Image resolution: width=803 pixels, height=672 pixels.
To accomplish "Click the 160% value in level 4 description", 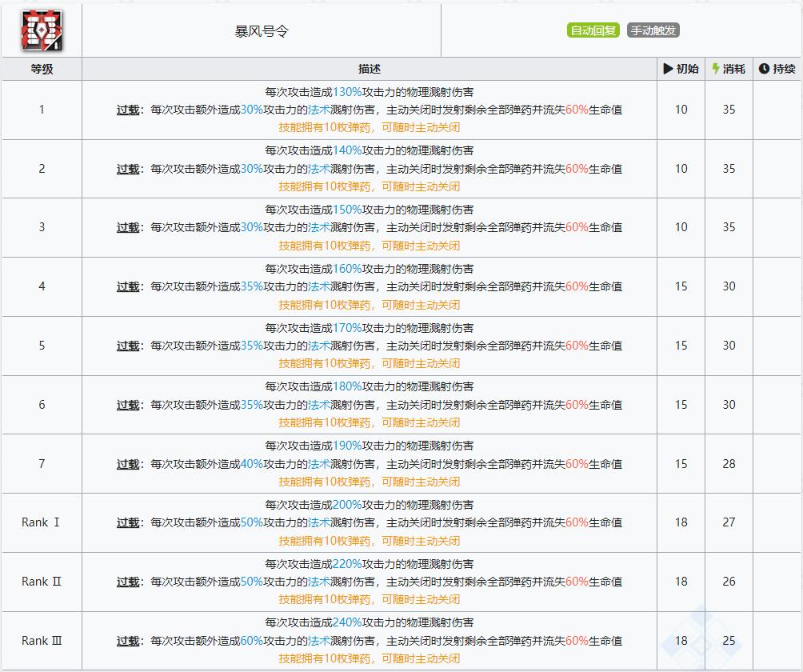I will (x=346, y=269).
